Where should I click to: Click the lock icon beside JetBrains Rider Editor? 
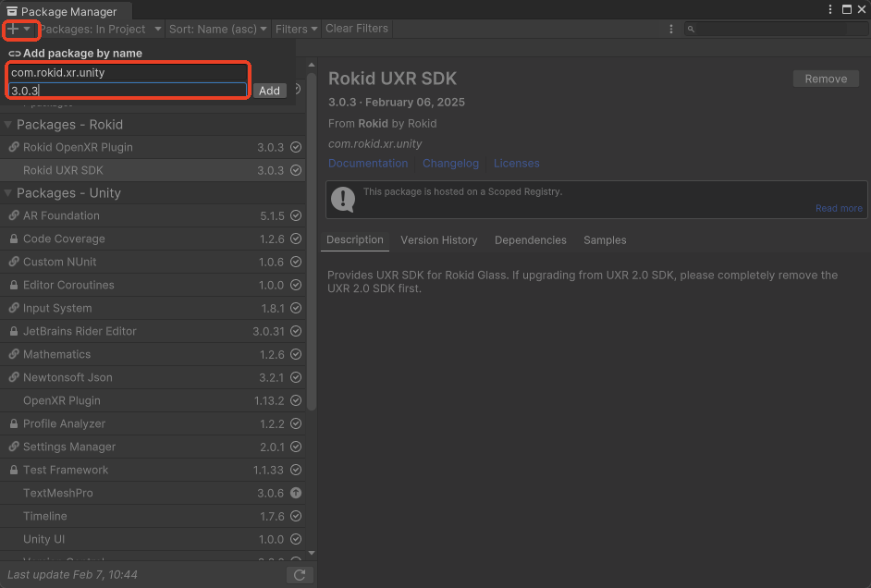coord(14,331)
